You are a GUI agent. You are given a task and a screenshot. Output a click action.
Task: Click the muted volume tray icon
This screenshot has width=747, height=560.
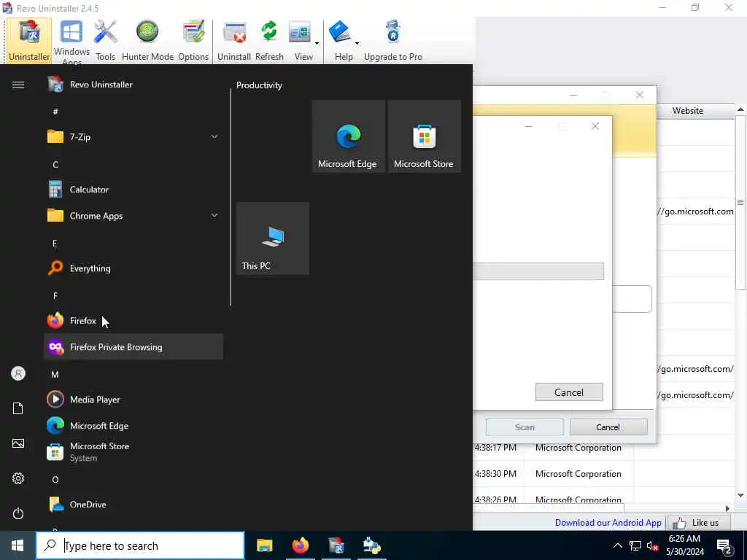tap(653, 545)
